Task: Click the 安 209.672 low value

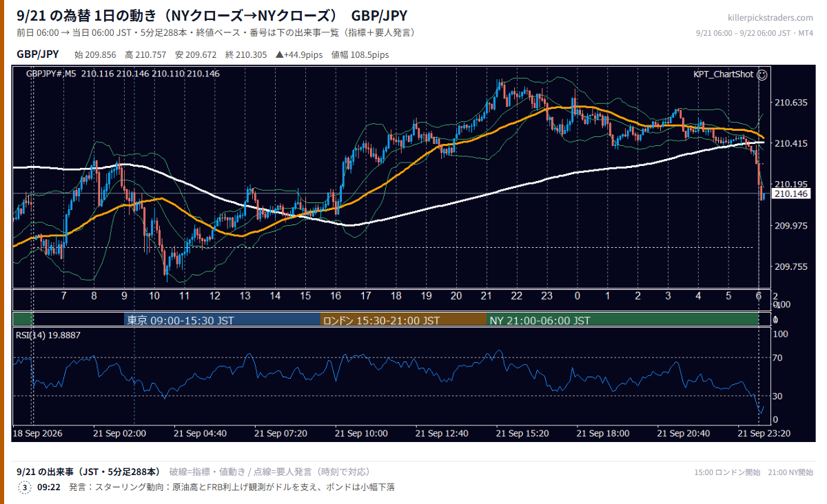Action: [x=196, y=55]
